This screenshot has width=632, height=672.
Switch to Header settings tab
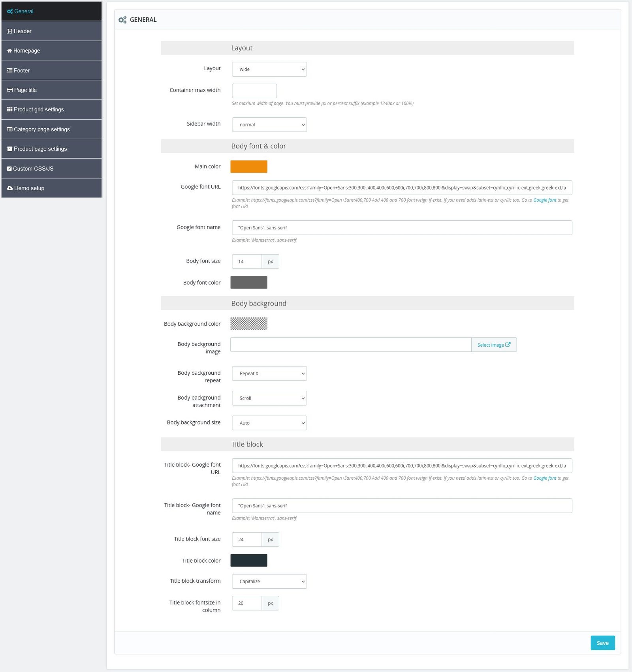[x=51, y=31]
